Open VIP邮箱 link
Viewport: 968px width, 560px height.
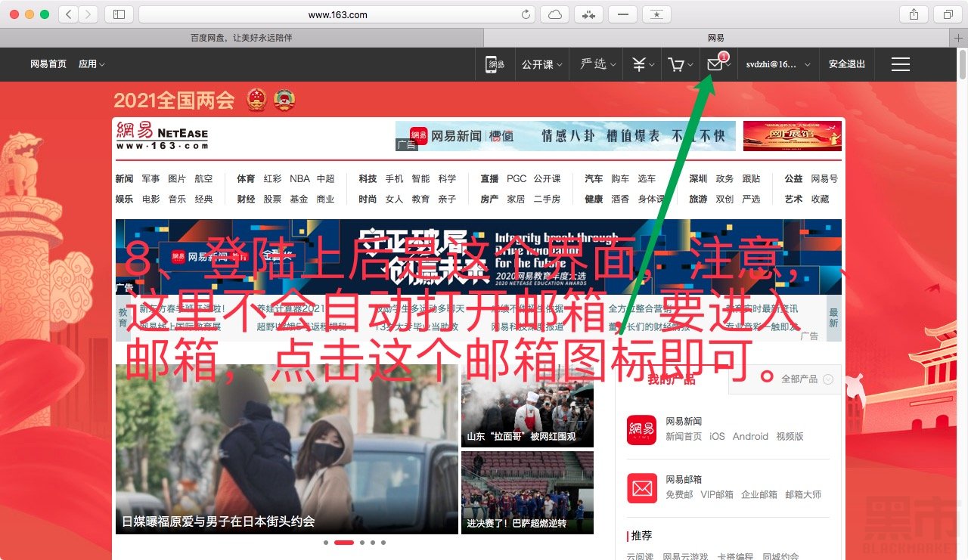[x=717, y=494]
